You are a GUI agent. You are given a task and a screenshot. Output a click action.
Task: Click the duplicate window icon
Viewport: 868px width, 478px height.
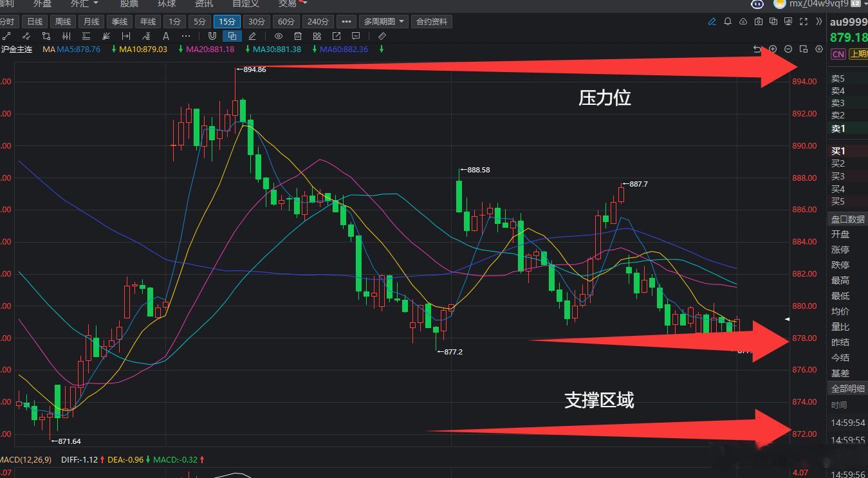pos(773,21)
